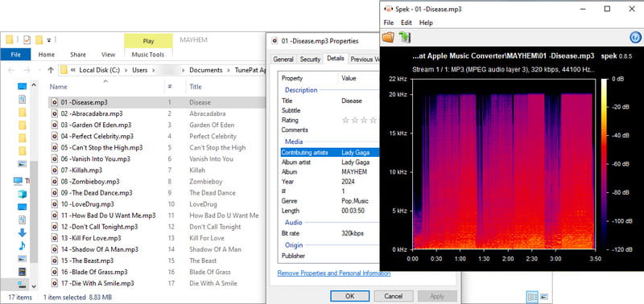
Task: Open Downloads blue arrow icon in sidebar
Action: [23, 232]
